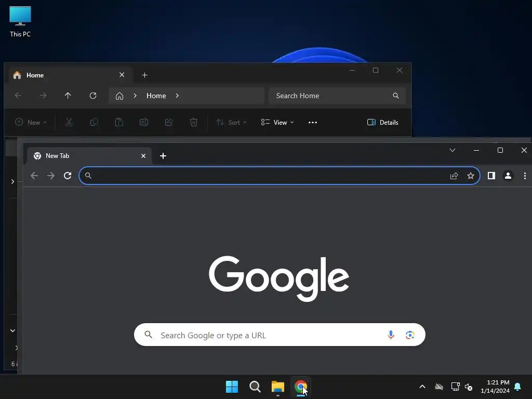Click Search Google or type a URL box
Screen dimensions: 532x399
(x=280, y=335)
